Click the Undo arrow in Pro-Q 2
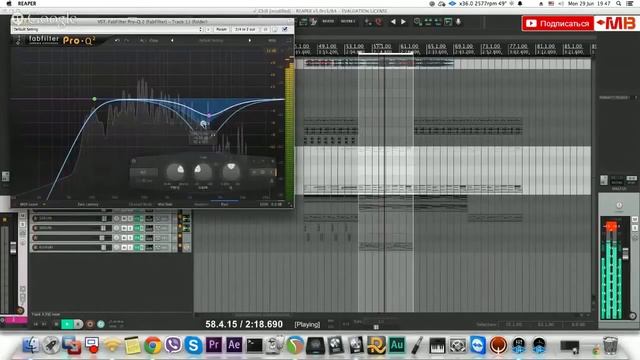 point(117,40)
